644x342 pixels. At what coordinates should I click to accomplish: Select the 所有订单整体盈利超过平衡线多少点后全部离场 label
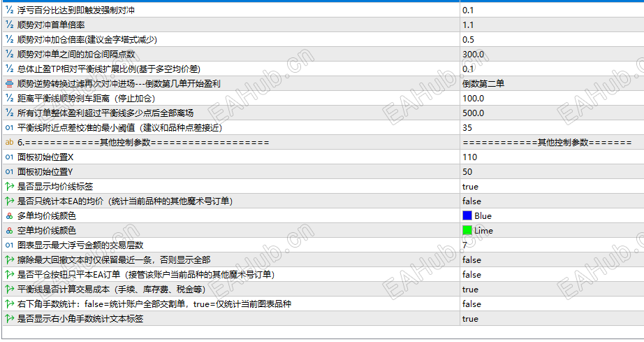tap(105, 113)
